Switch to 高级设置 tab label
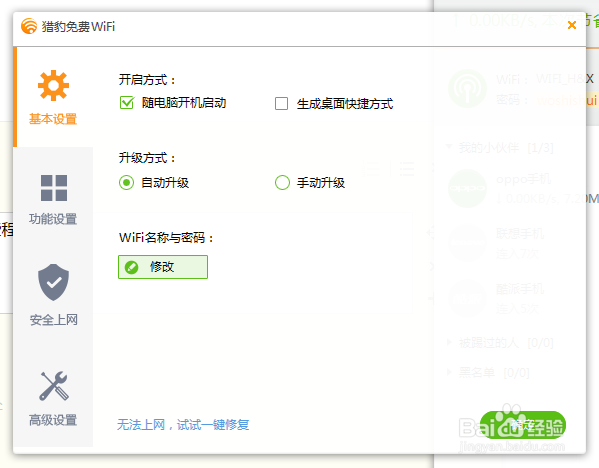The height and width of the screenshot is (468, 599). [x=53, y=420]
